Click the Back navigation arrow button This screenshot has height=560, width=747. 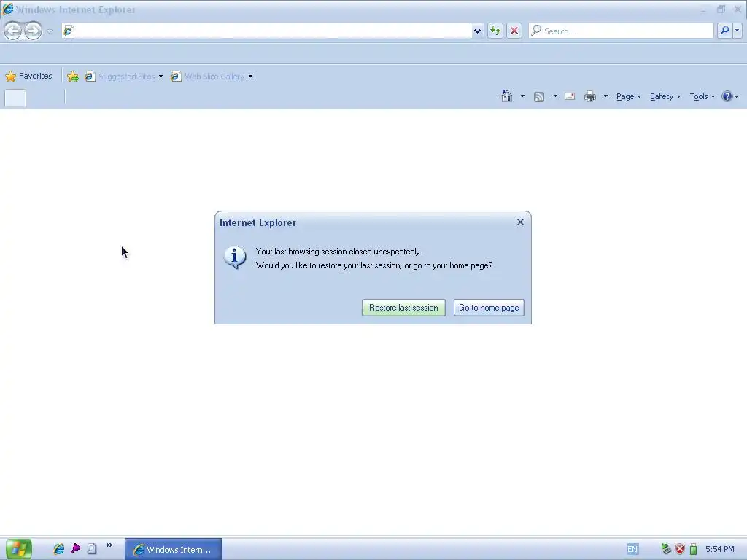(x=13, y=31)
